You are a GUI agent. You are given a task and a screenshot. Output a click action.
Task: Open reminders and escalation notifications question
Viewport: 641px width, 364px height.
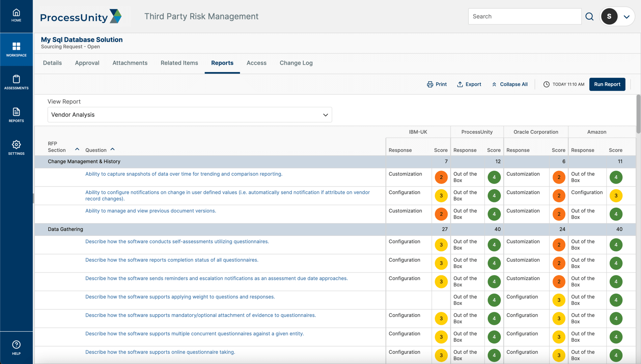point(216,278)
